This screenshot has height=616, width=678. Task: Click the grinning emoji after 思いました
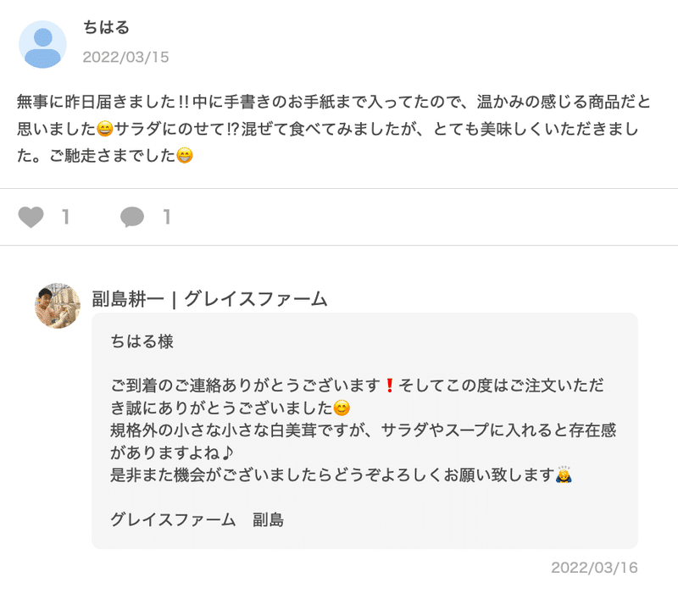[x=105, y=130]
